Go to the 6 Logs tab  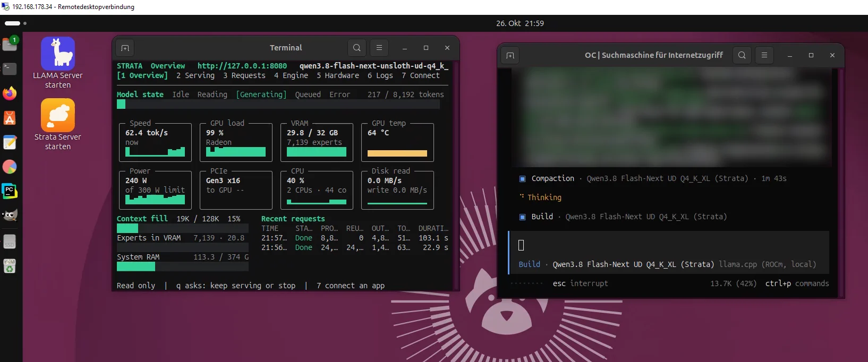[x=380, y=75]
